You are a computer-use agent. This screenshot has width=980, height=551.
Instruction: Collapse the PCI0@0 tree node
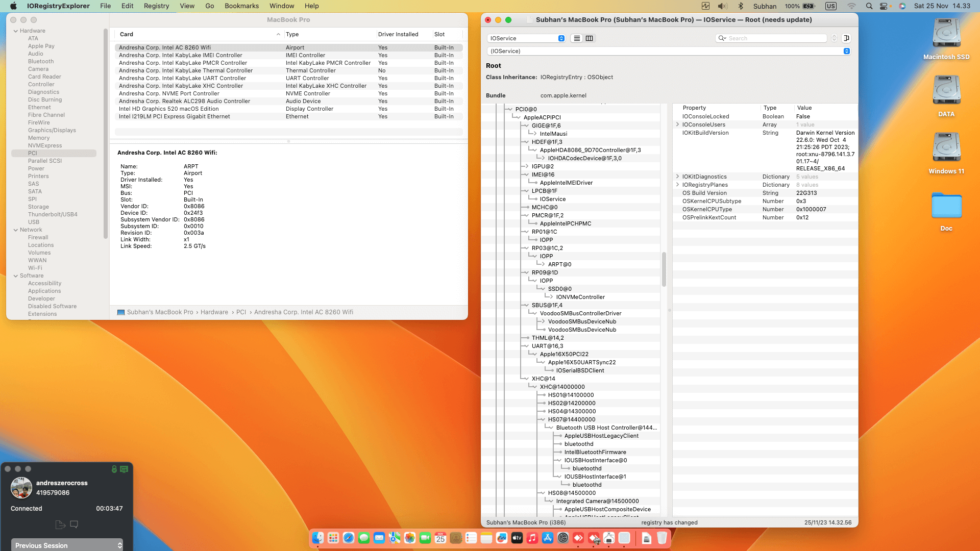click(x=509, y=109)
